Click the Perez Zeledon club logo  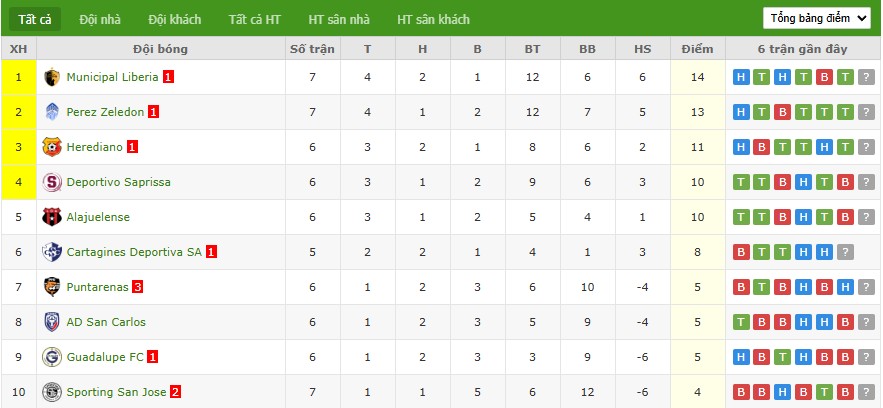tap(52, 112)
